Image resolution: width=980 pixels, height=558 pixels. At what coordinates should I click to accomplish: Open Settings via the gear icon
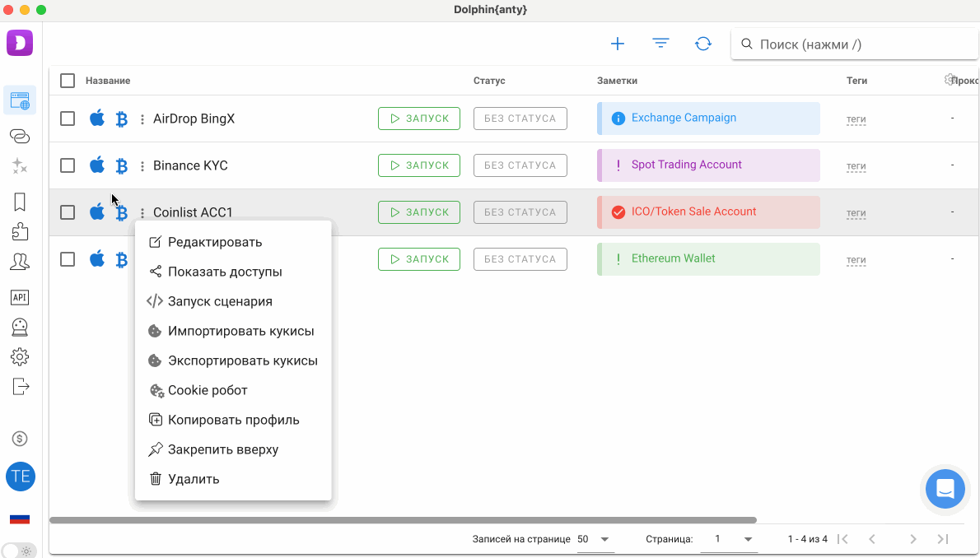pos(20,356)
